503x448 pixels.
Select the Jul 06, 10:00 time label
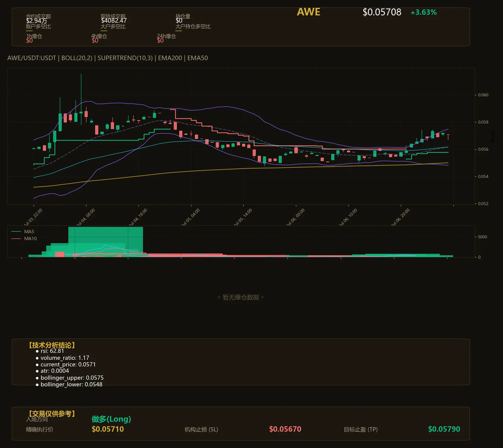[x=348, y=217]
